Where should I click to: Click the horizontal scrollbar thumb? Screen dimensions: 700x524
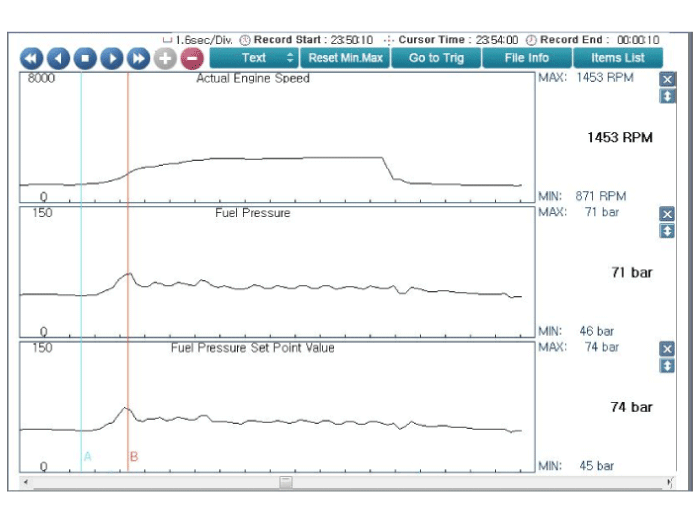tap(286, 482)
